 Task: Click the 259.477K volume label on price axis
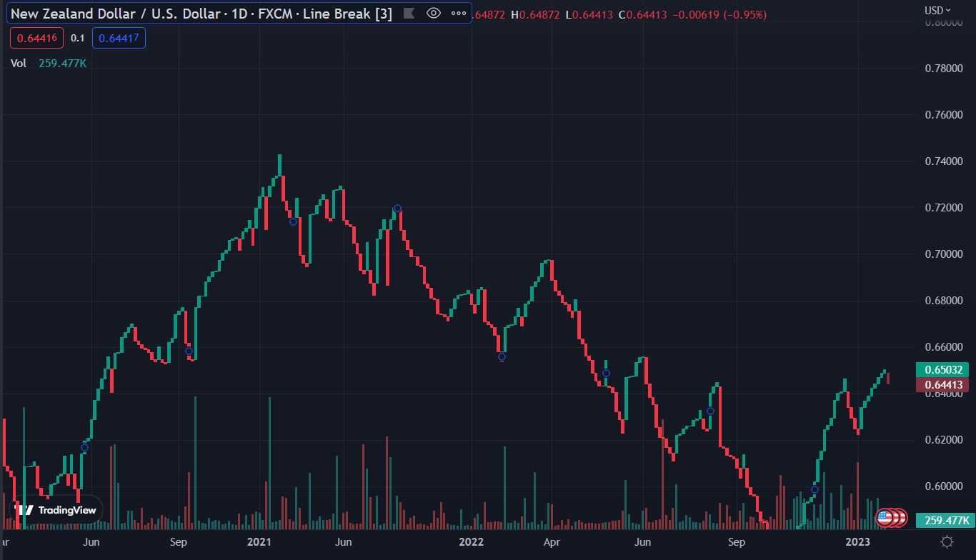[x=943, y=520]
